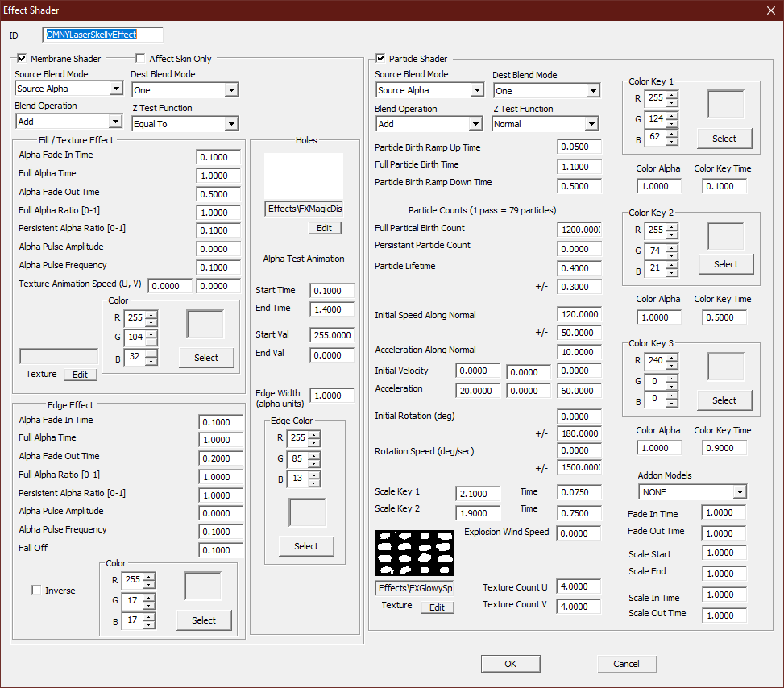Image resolution: width=784 pixels, height=688 pixels.
Task: Uncheck the Membrane Shader checkbox
Action: 22,59
